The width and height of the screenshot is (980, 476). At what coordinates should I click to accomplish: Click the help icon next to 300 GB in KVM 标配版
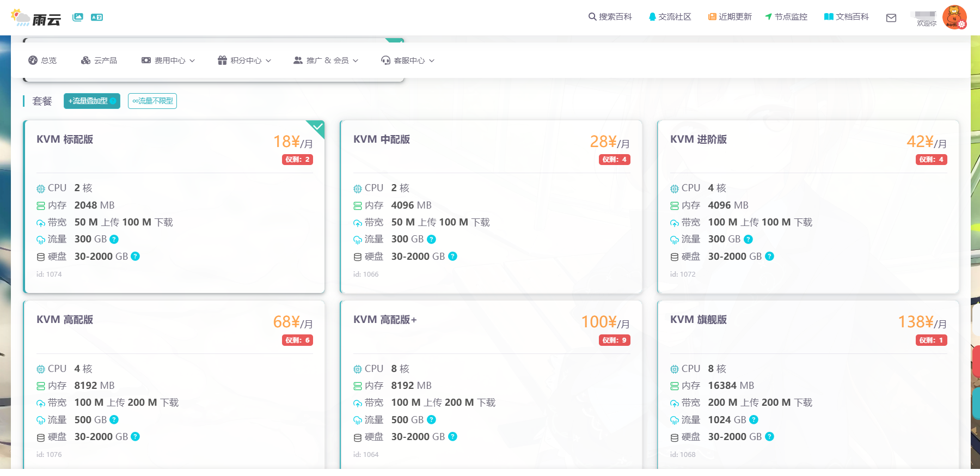114,239
